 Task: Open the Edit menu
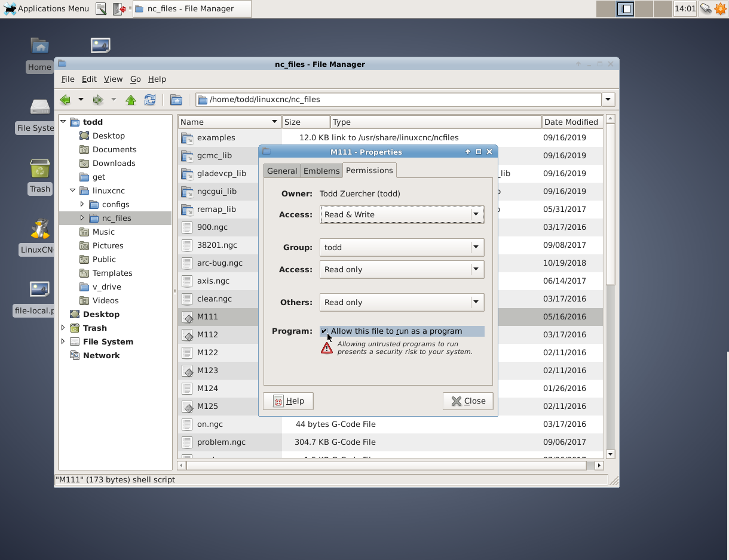pos(89,79)
